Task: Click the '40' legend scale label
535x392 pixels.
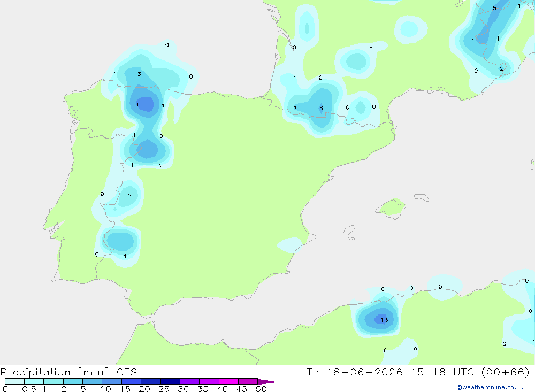Action: [x=223, y=389]
